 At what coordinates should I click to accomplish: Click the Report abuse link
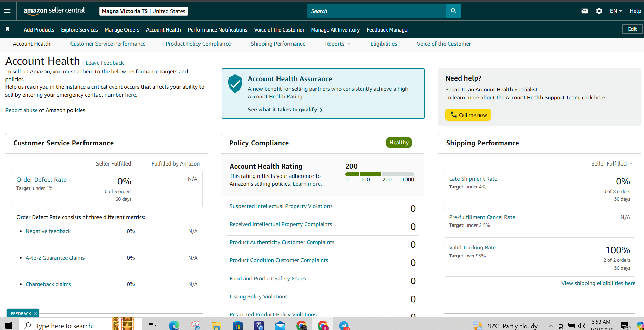(x=22, y=110)
